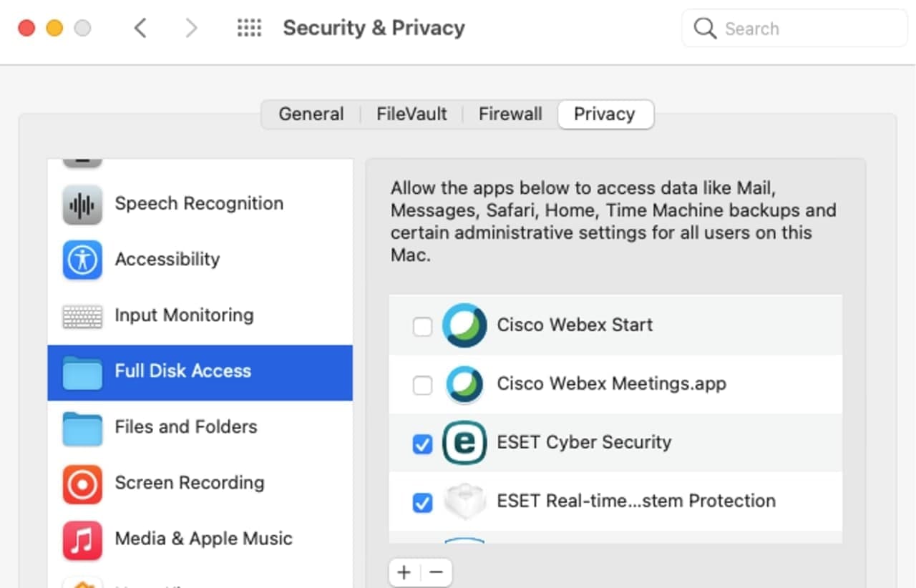Click the Search preferences field

[x=794, y=29]
